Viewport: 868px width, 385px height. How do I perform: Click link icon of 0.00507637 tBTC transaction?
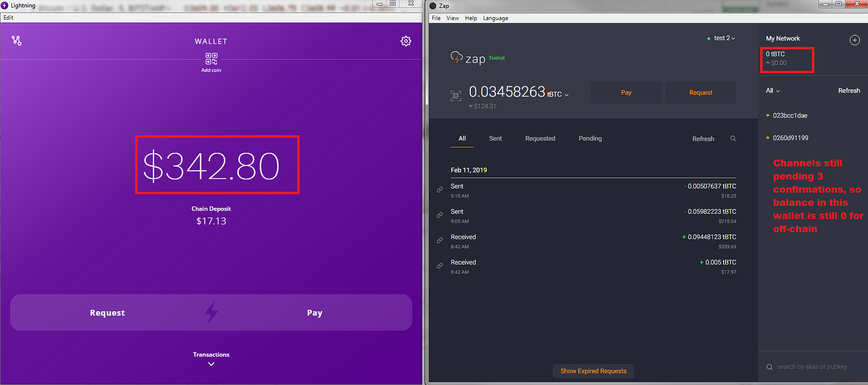[x=440, y=190]
